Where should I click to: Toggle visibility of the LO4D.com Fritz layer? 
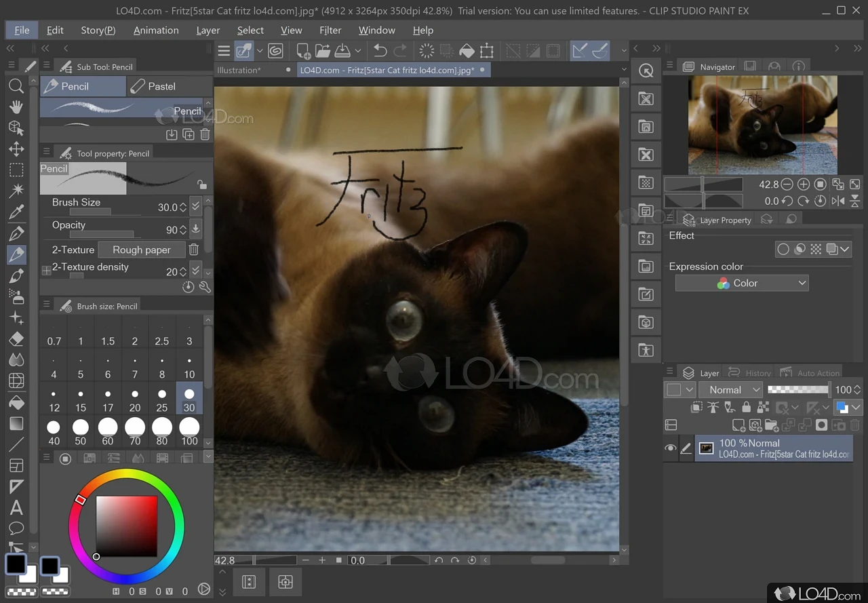click(670, 448)
